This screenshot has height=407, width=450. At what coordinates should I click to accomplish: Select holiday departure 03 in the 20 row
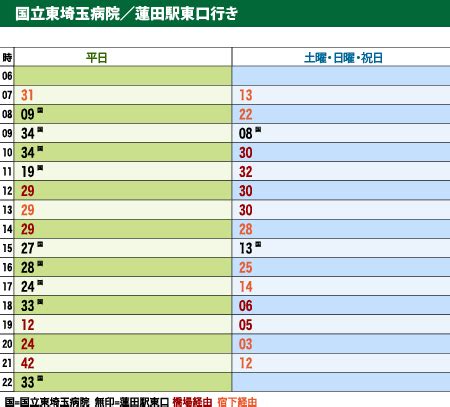pyautogui.click(x=246, y=344)
